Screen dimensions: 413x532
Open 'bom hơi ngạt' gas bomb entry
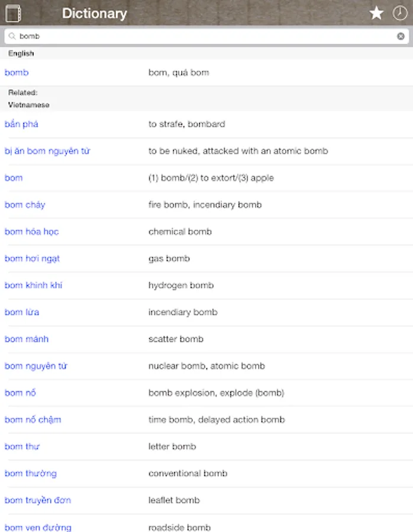point(32,258)
